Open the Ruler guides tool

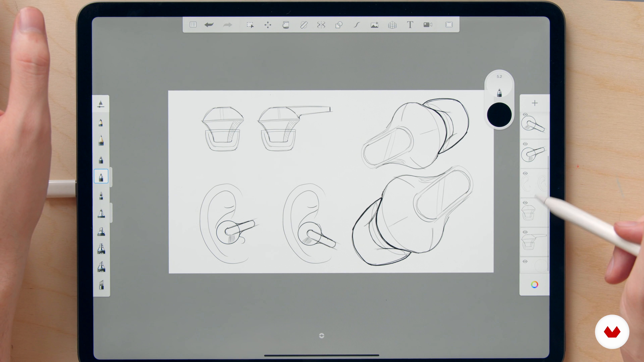pos(304,25)
